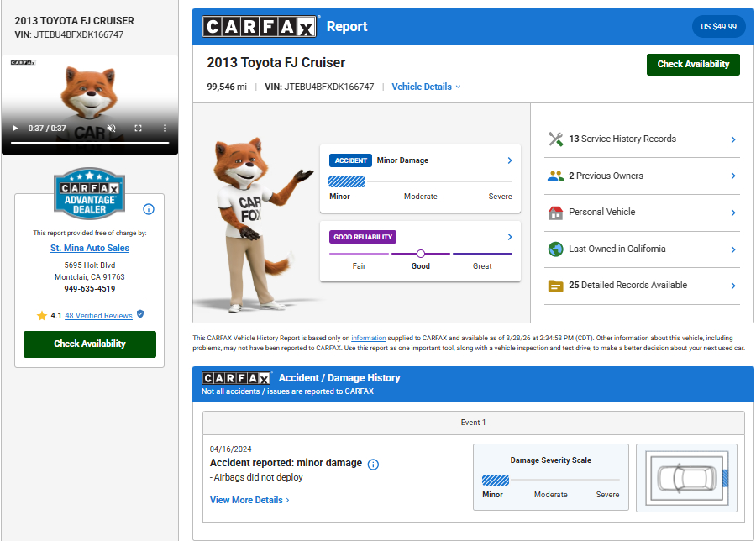Open the Accident Minor Damage card chevron
Image resolution: width=756 pixels, height=541 pixels.
(510, 160)
